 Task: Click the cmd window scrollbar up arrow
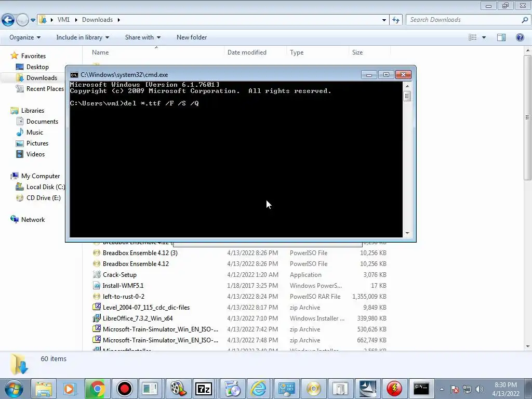[407, 86]
